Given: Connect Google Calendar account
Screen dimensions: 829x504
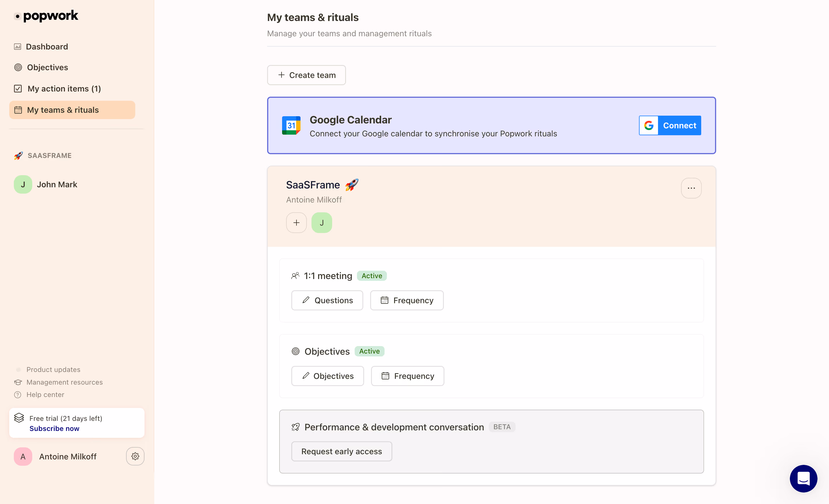Looking at the screenshot, I should click(670, 126).
